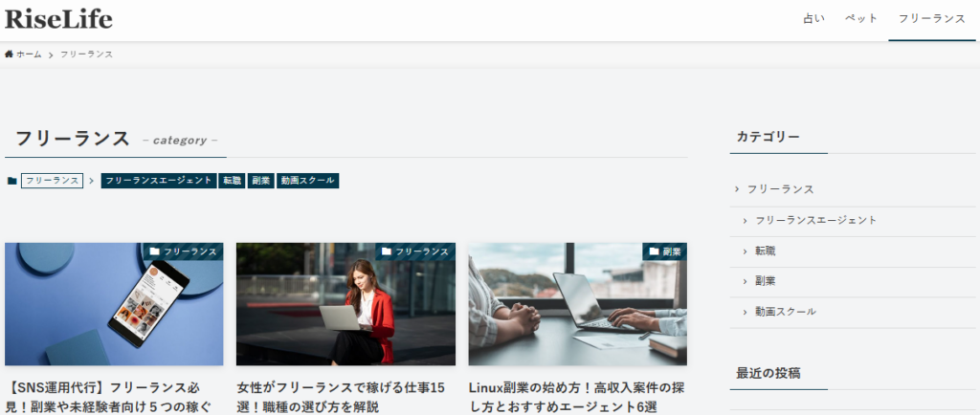
Task: Select the 転職 tag button
Action: click(x=232, y=181)
